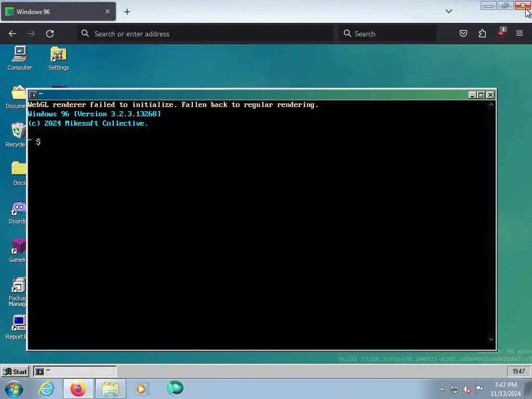Open a new browser tab
The image size is (532, 399).
(127, 12)
